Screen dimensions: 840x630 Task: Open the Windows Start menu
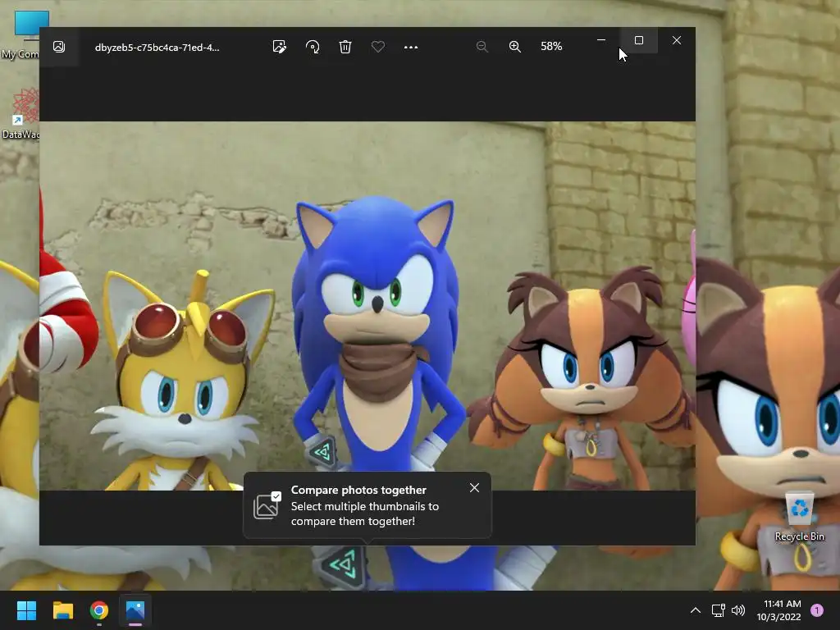(x=26, y=610)
